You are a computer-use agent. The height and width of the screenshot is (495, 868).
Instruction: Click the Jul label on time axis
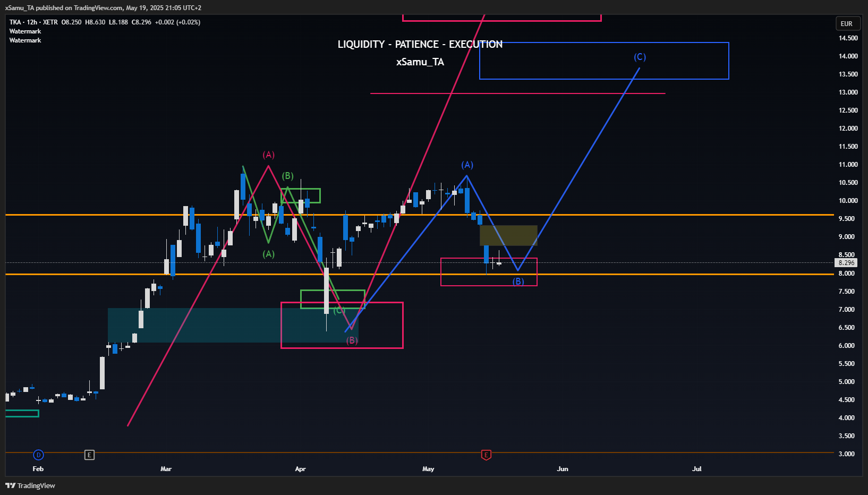tap(697, 469)
